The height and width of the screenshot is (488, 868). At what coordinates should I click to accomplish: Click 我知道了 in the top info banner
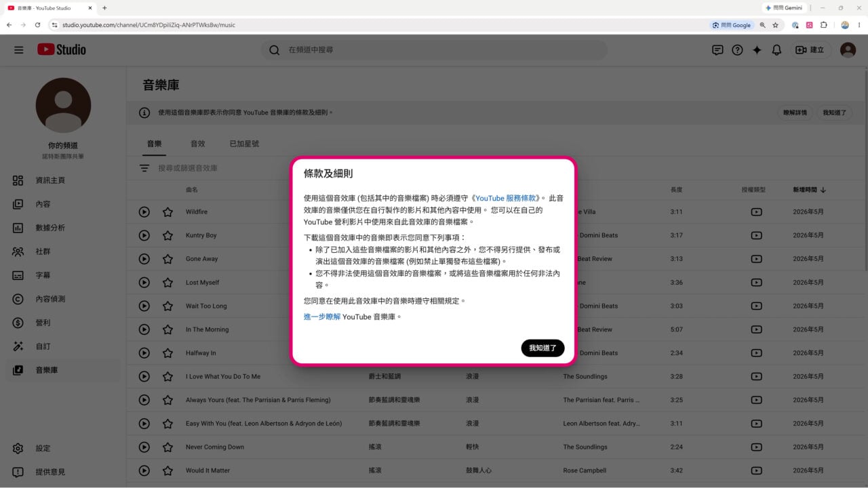click(x=834, y=113)
